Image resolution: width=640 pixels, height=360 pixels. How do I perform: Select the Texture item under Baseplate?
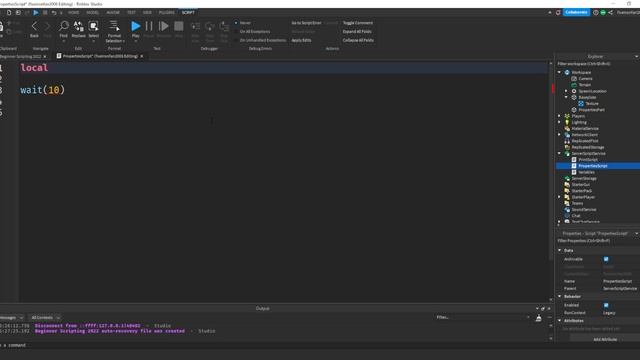(591, 103)
